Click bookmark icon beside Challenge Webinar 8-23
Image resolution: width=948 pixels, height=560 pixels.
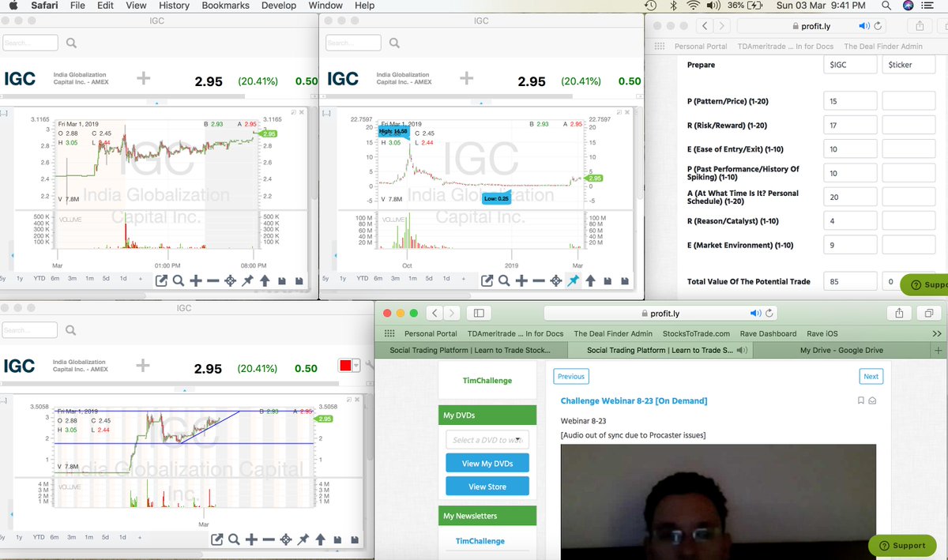(x=861, y=400)
